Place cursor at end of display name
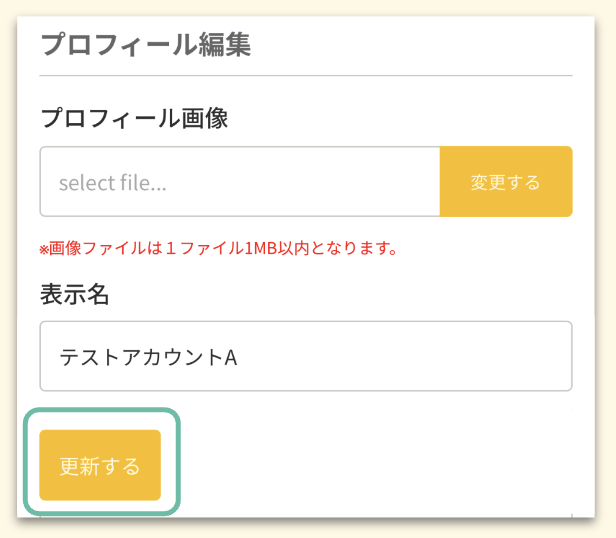 tap(238, 357)
